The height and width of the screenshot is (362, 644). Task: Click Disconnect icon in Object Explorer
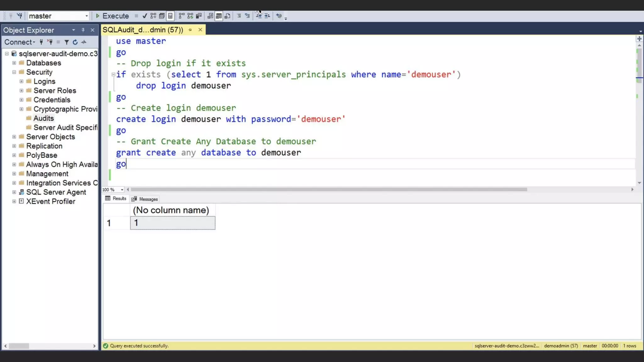(50, 42)
